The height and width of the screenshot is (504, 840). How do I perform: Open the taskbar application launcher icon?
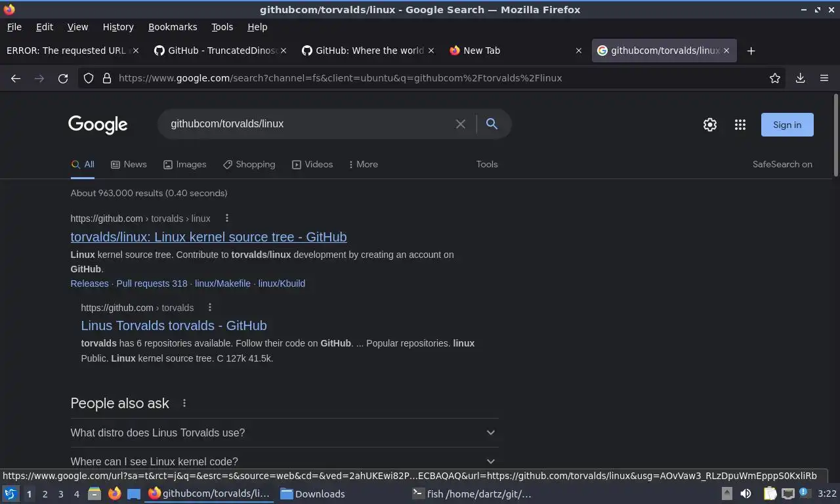10,493
